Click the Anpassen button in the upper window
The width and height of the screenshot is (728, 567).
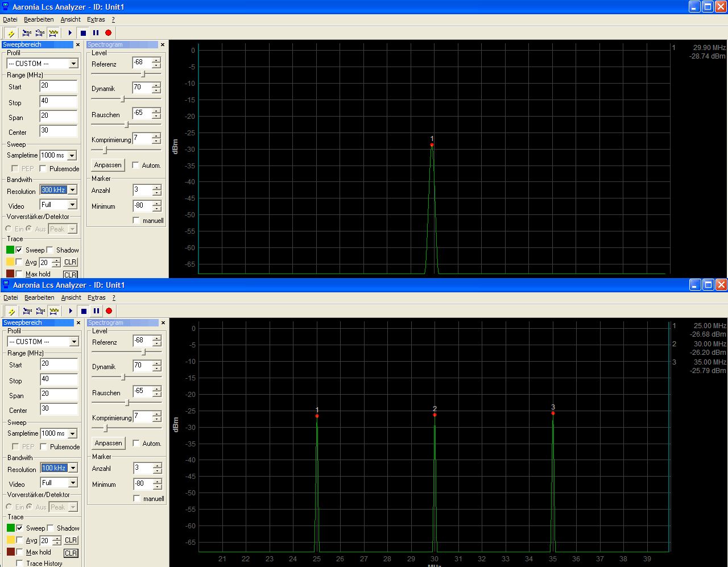tap(108, 165)
